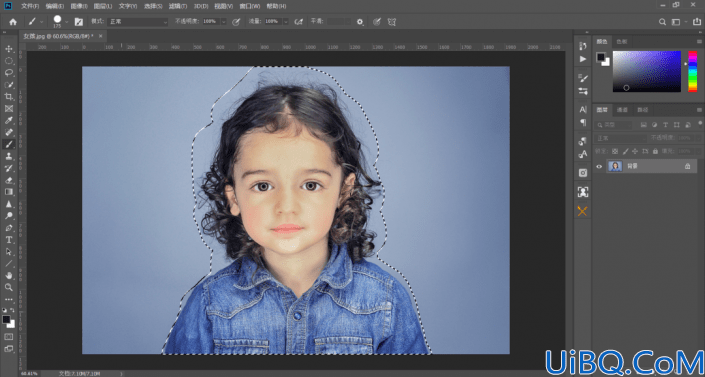Viewport: 705px width, 377px height.
Task: Open the Brush Settings panel icon
Action: (583, 78)
